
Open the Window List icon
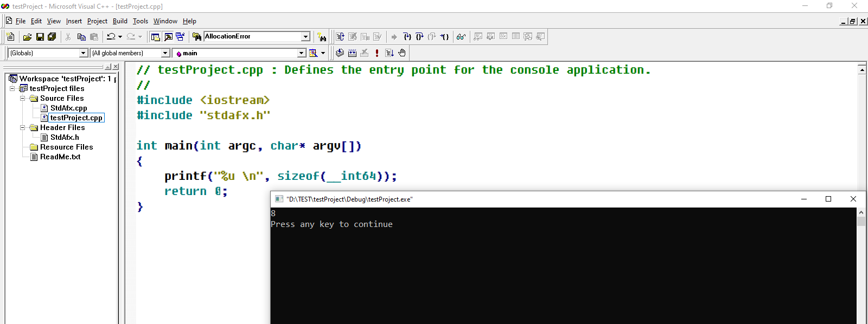[180, 37]
